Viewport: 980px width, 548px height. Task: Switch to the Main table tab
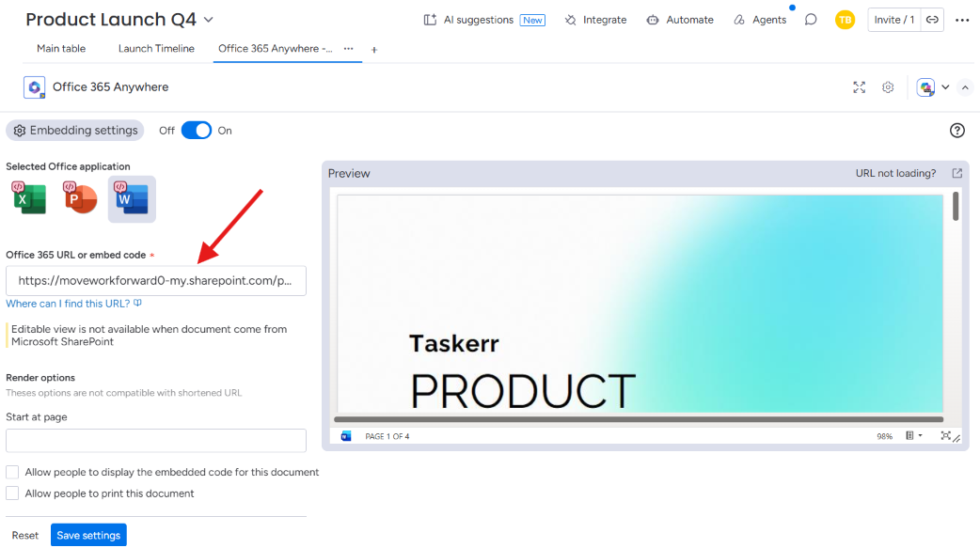point(61,49)
